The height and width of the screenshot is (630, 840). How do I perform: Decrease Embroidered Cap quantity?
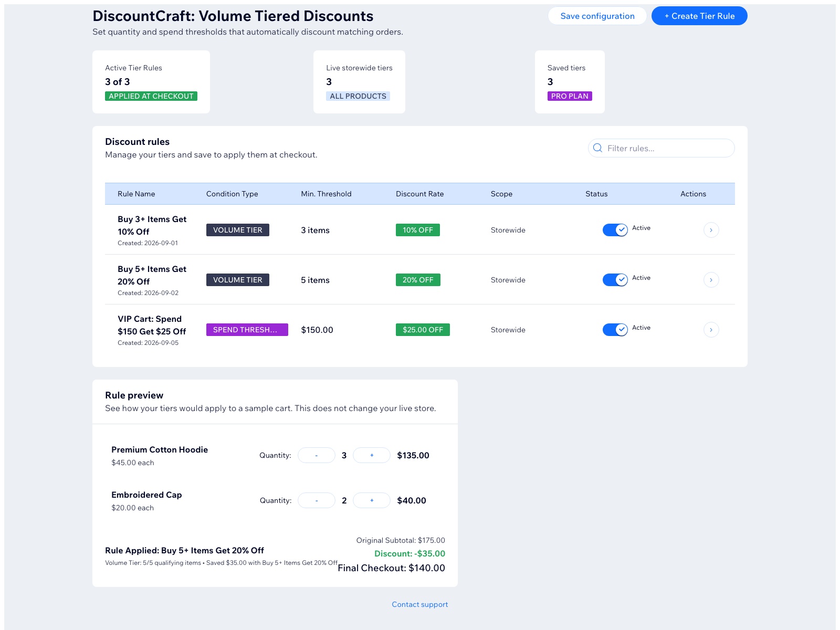pos(317,500)
